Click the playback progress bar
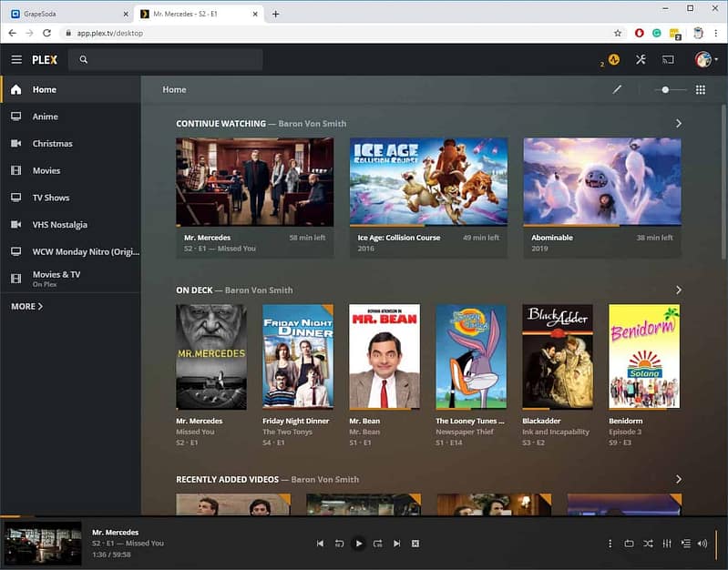 click(364, 516)
